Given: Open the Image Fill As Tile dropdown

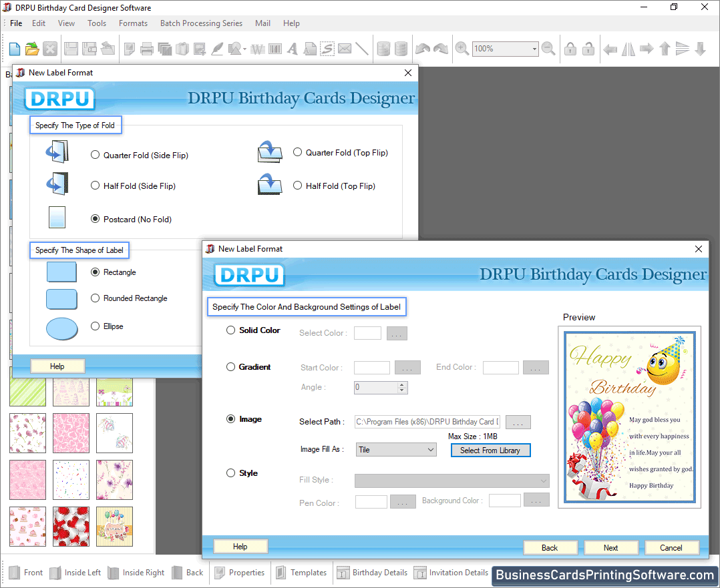Looking at the screenshot, I should pyautogui.click(x=396, y=449).
